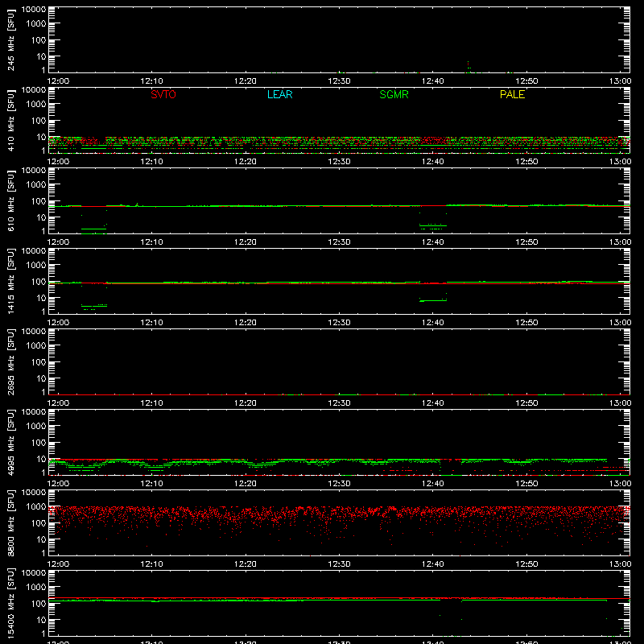
Task: Click the green dip segment near 12:04 in 1415 MHz plot
Action: [x=94, y=306]
